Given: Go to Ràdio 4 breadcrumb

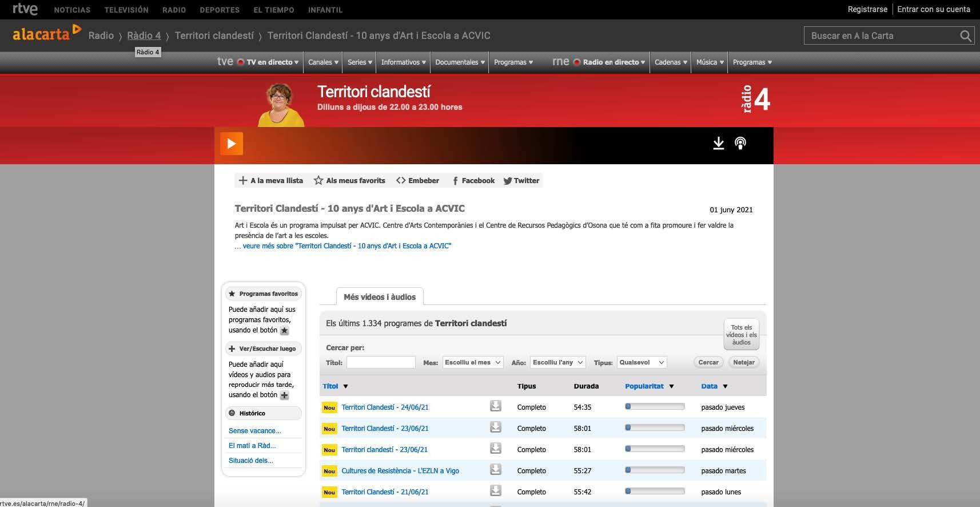Looking at the screenshot, I should pos(144,35).
